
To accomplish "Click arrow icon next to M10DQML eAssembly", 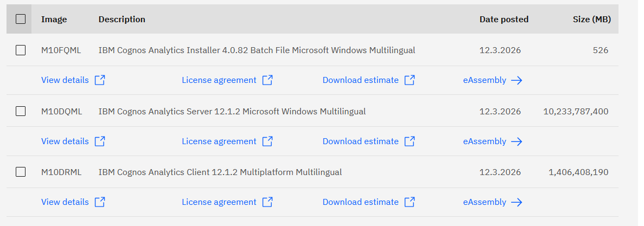I will pyautogui.click(x=517, y=141).
